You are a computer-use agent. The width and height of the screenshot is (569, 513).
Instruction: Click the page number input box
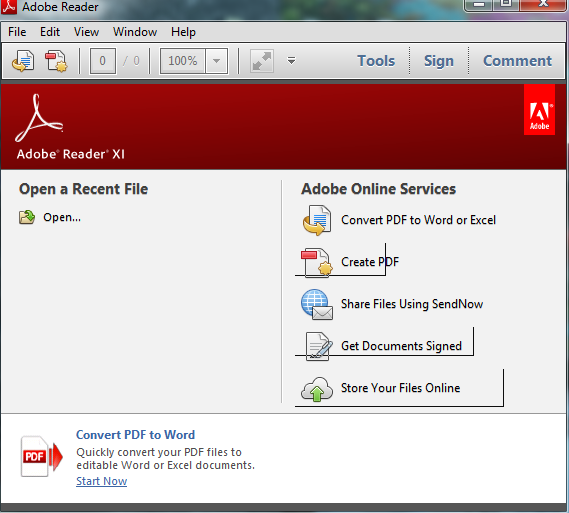point(103,61)
